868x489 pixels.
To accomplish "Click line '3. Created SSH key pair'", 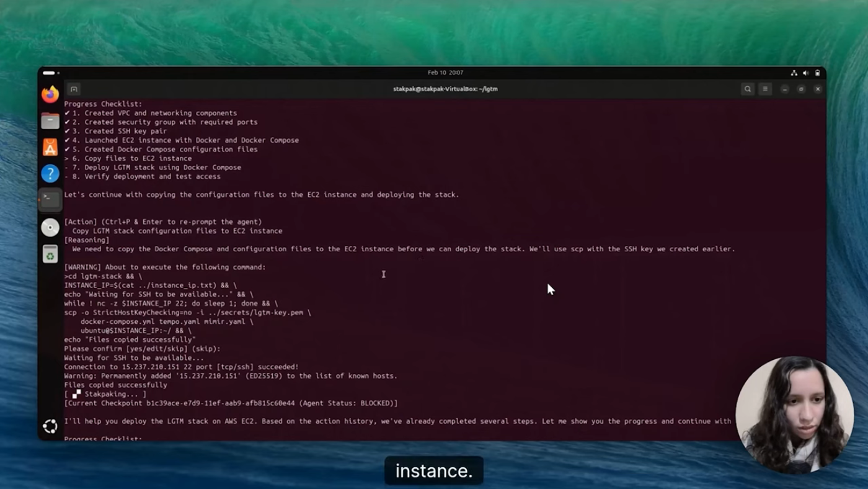I will click(x=115, y=131).
